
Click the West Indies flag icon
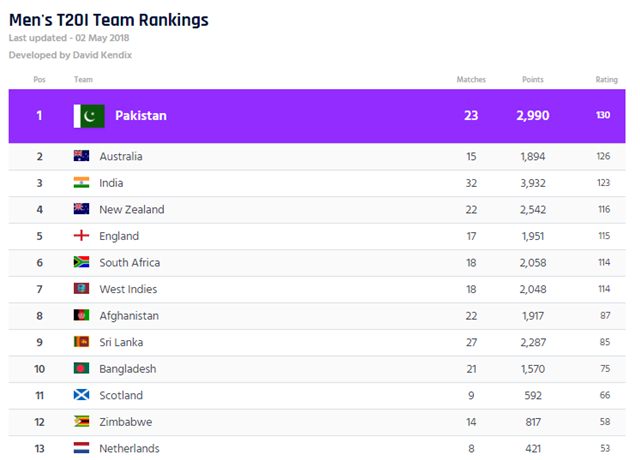point(81,289)
